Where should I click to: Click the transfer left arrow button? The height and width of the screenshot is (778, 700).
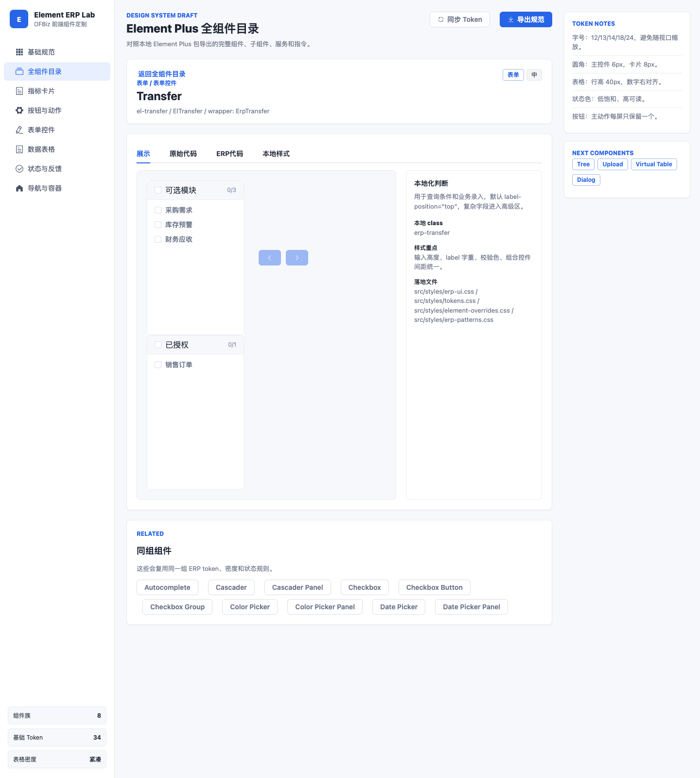pos(270,258)
